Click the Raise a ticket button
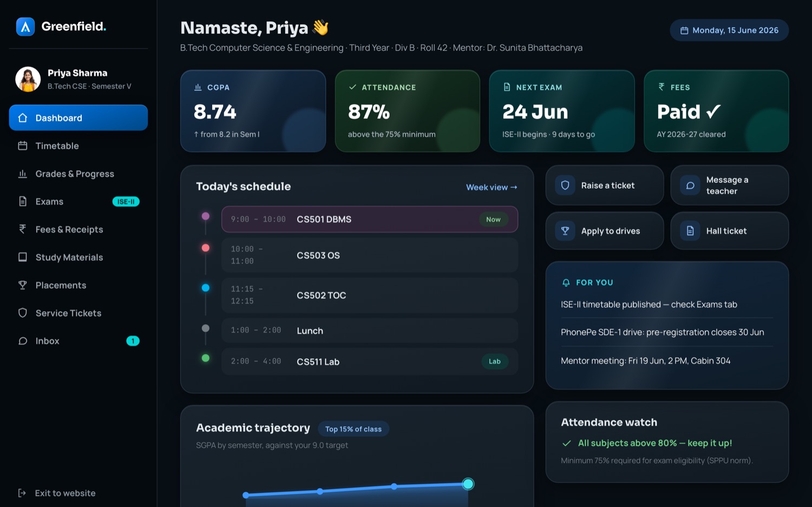Screen dimensions: 812x507 click(x=605, y=185)
